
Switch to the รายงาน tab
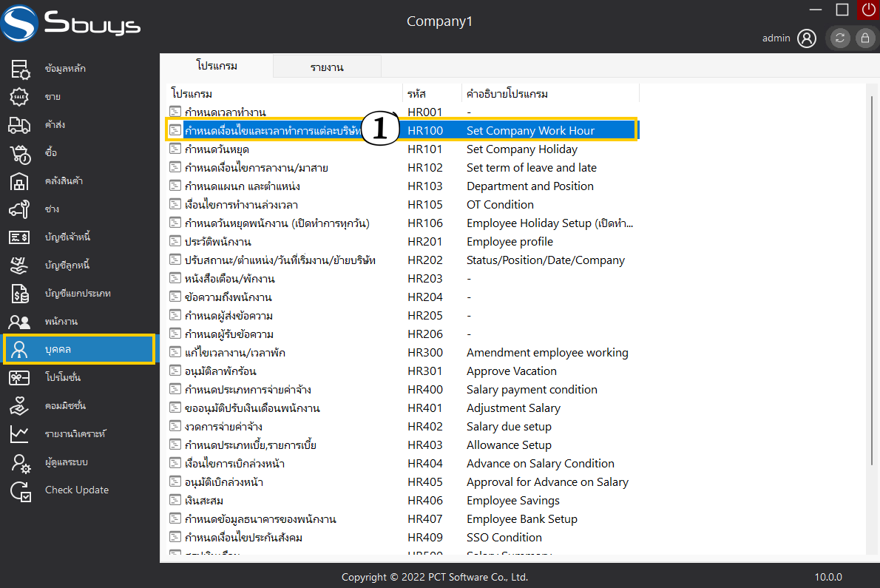(x=327, y=67)
